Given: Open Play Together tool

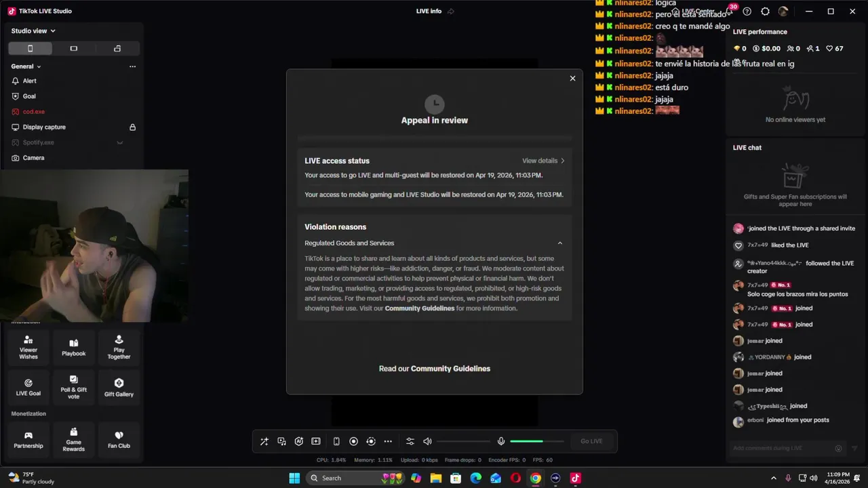Looking at the screenshot, I should coord(119,348).
